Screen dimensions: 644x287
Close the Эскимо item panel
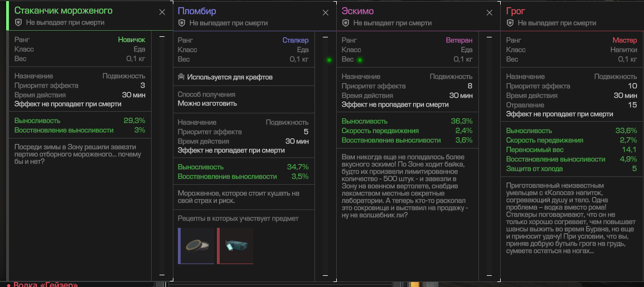490,12
